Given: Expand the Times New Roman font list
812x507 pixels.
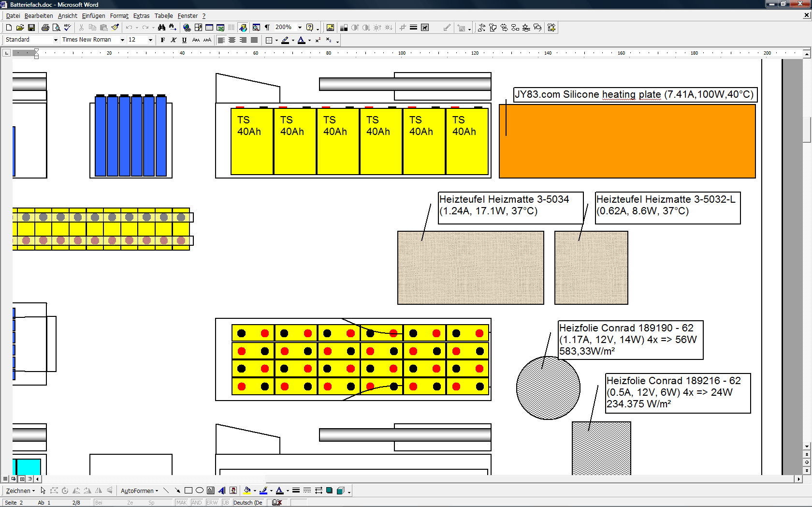Looking at the screenshot, I should (x=122, y=40).
